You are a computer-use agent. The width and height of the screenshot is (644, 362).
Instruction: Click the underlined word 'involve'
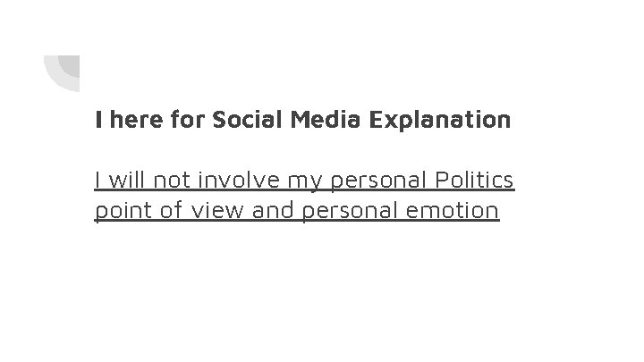238,181
